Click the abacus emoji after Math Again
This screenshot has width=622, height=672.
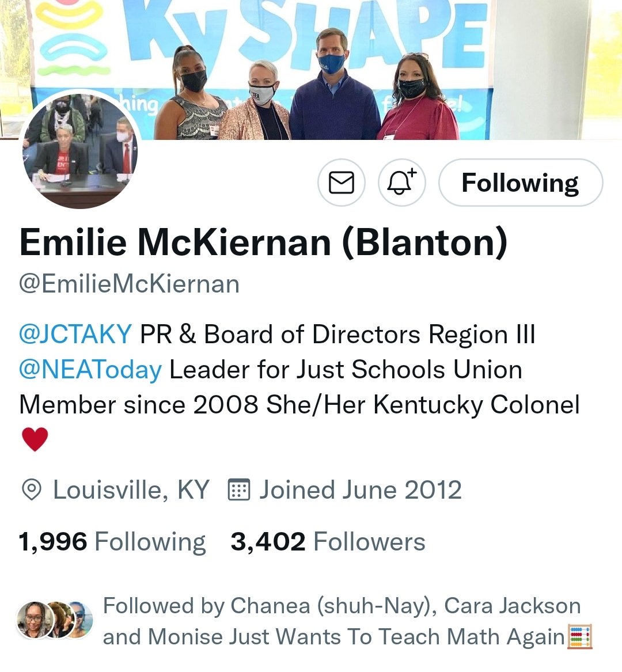pos(579,636)
